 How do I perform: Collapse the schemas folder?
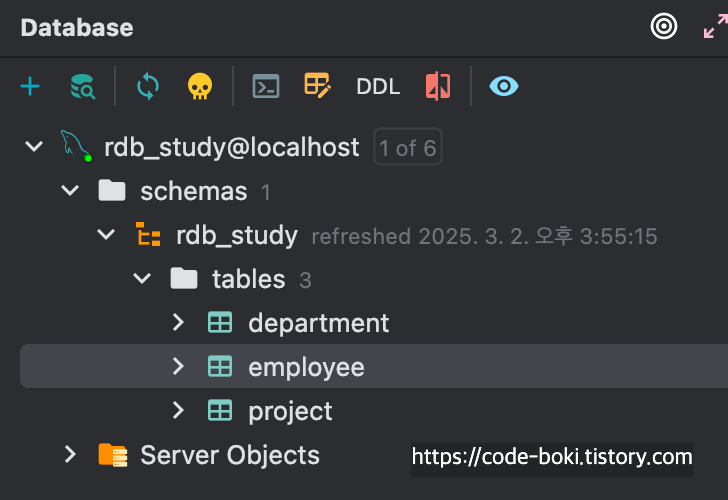tap(70, 190)
